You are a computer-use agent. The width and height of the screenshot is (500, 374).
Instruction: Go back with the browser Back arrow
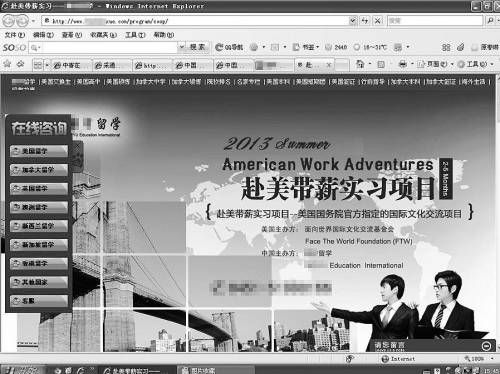(9, 21)
